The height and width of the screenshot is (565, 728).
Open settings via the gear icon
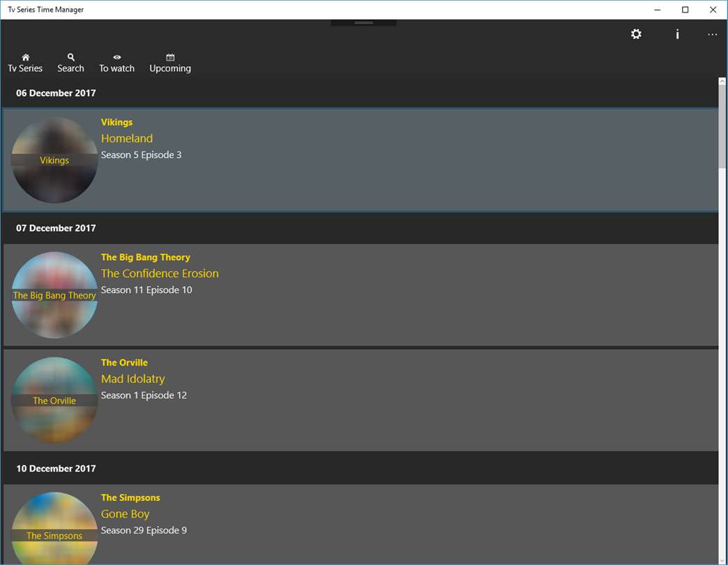tap(636, 34)
